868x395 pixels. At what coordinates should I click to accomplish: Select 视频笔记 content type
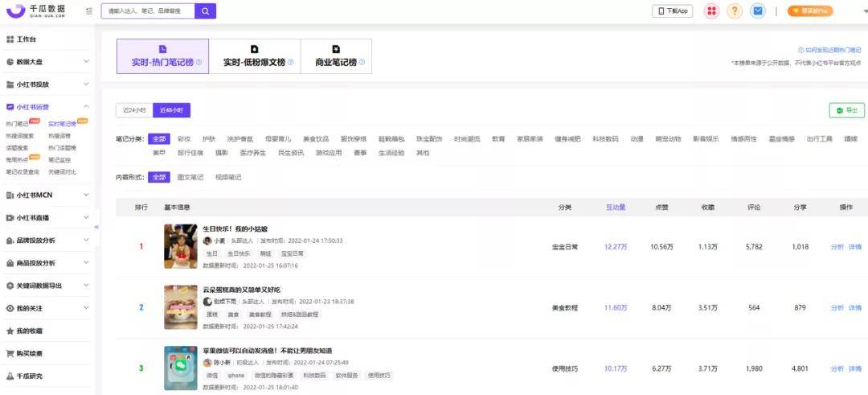click(x=228, y=177)
